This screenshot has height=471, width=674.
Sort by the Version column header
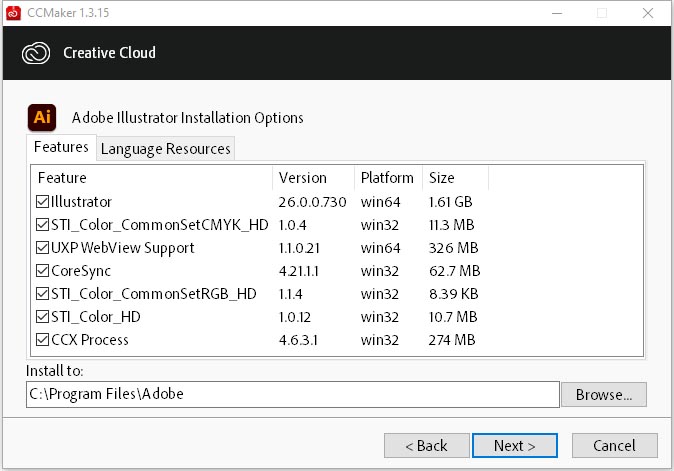click(x=313, y=178)
